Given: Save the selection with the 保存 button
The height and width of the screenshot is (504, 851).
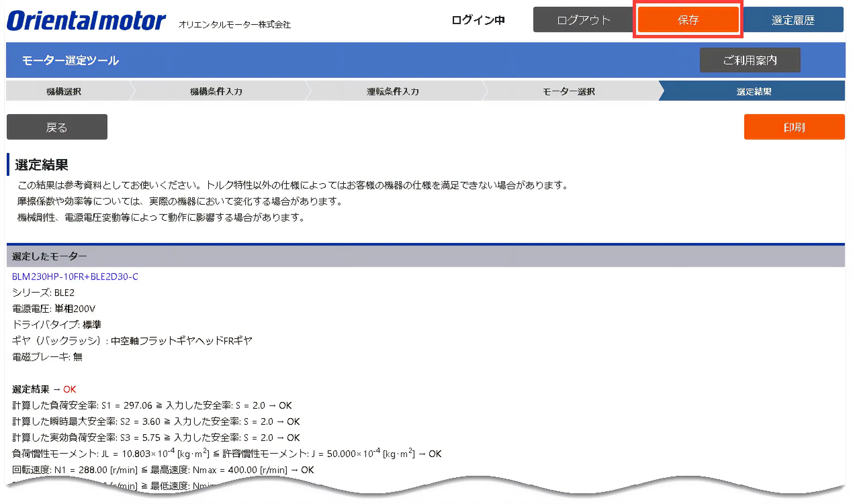Looking at the screenshot, I should tap(688, 20).
